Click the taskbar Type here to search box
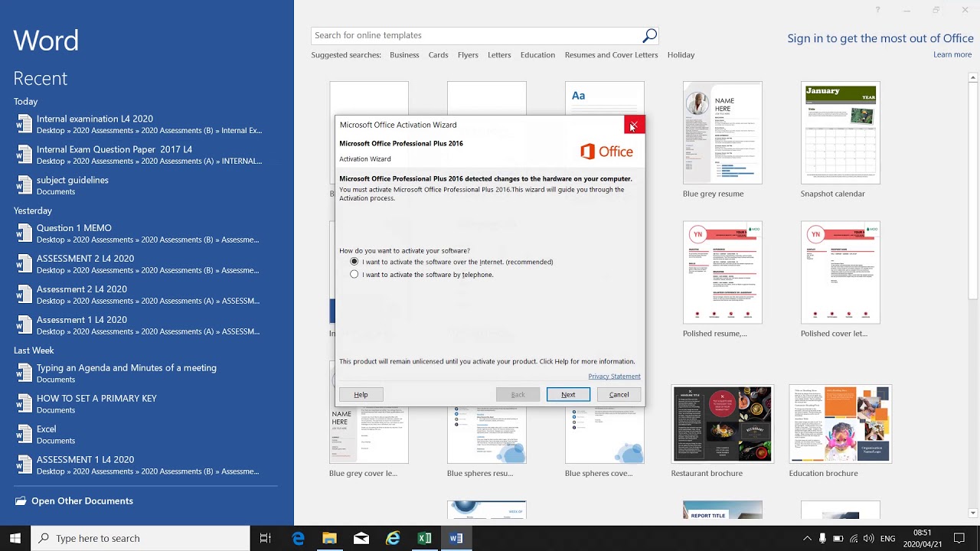 click(140, 538)
